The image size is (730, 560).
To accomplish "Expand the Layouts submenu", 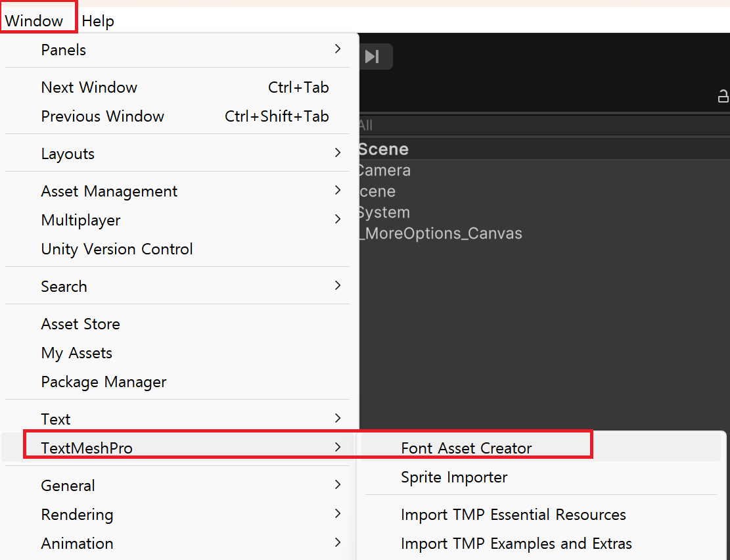I will (177, 153).
